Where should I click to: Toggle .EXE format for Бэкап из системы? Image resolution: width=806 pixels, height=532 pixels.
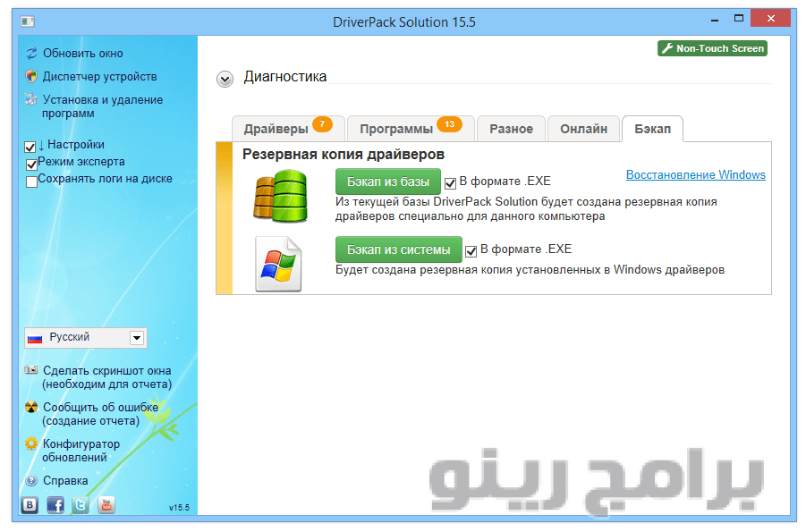tap(471, 251)
